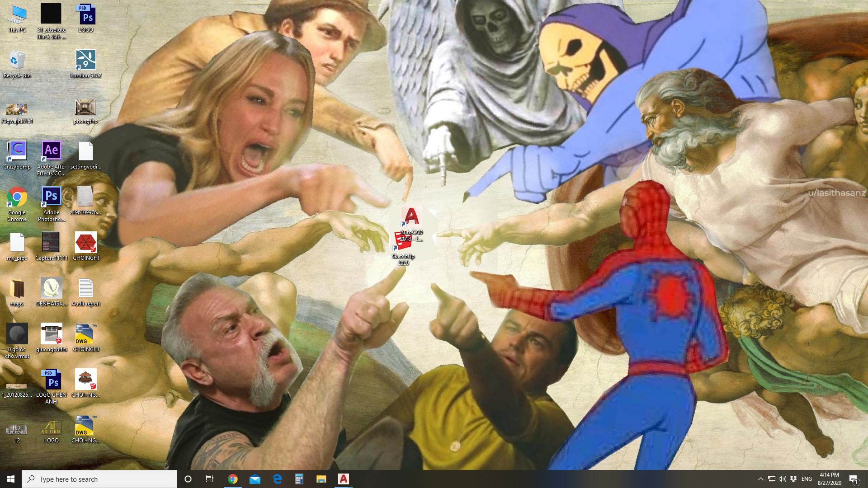
Task: Open the Windows Start menu
Action: 11,479
